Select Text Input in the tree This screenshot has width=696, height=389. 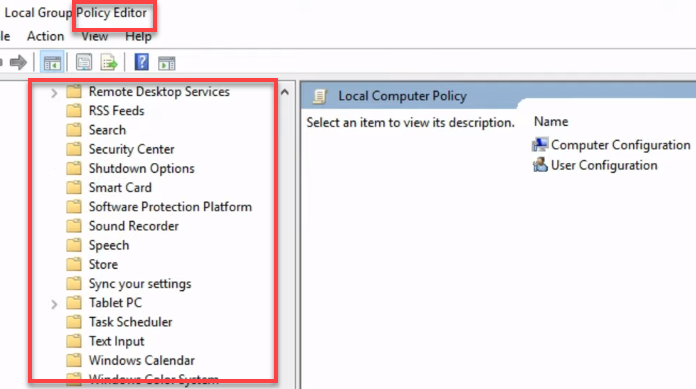click(116, 341)
